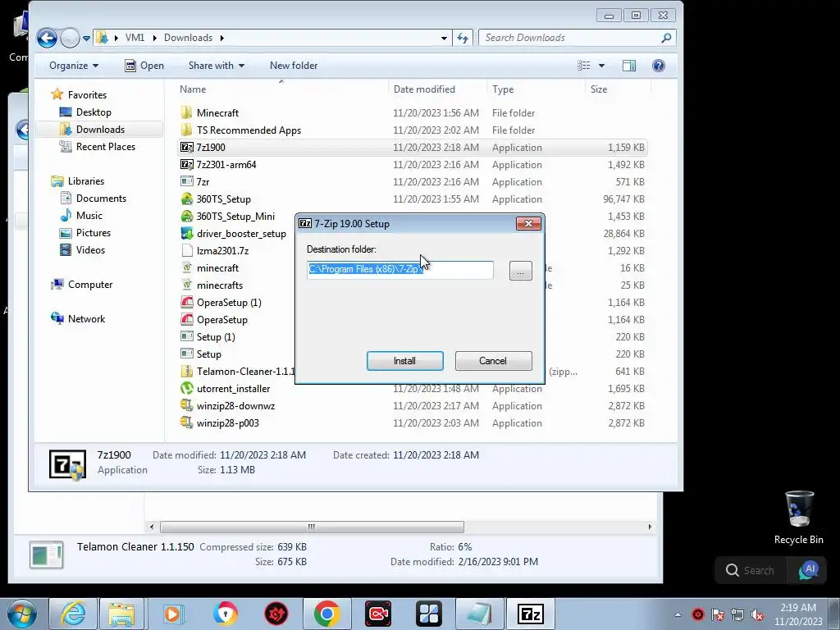The image size is (840, 630).
Task: Go back with the Explorer Back arrow
Action: pos(47,38)
